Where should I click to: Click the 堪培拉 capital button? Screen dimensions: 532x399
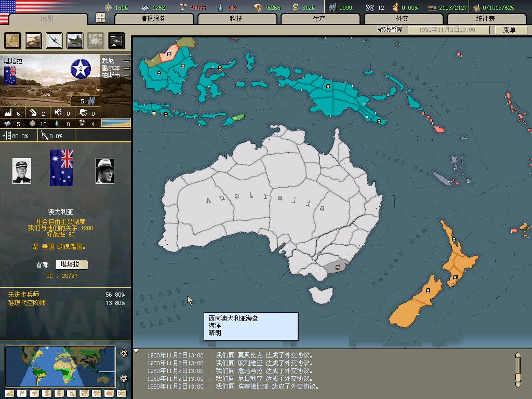coord(72,264)
